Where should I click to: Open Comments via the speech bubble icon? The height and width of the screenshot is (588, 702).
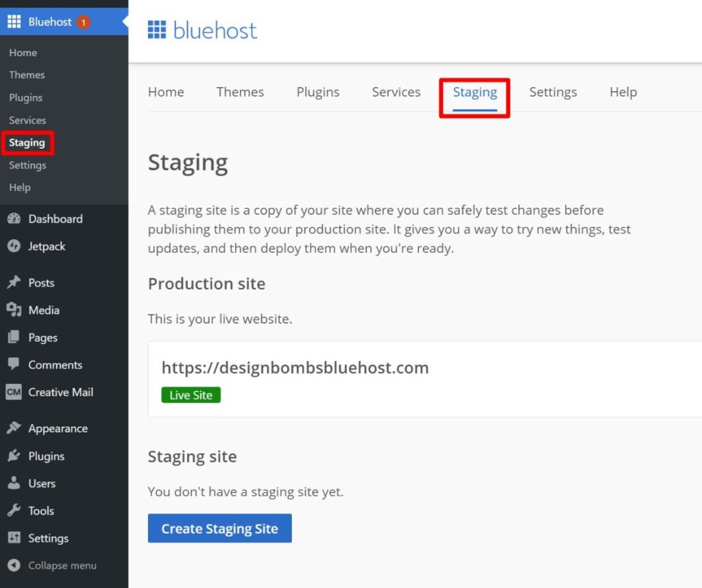pos(16,364)
